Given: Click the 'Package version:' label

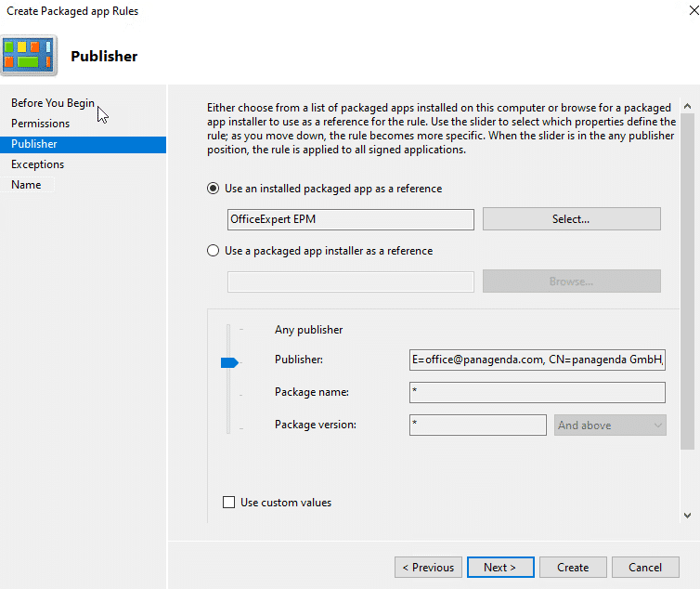Looking at the screenshot, I should [315, 425].
